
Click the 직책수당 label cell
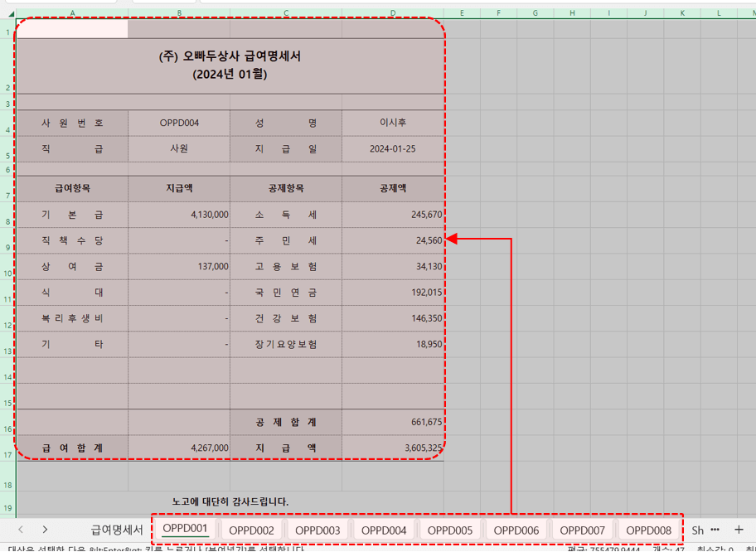tap(72, 240)
